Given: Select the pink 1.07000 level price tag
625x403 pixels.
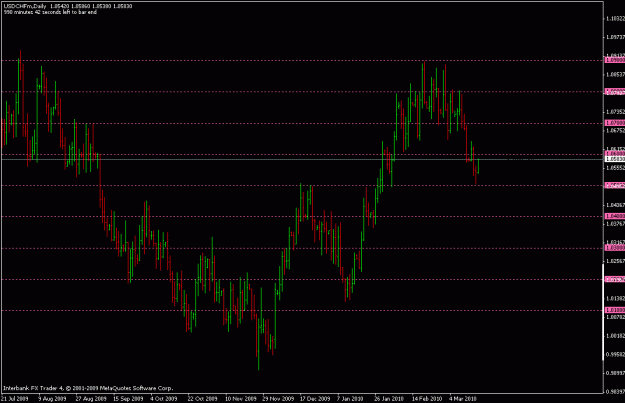Looking at the screenshot, I should 615,123.
